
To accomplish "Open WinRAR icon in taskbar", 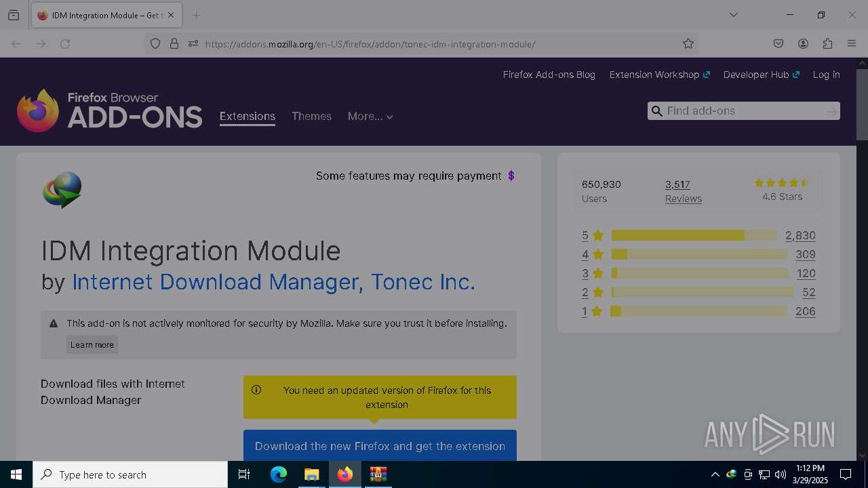I will tap(378, 474).
